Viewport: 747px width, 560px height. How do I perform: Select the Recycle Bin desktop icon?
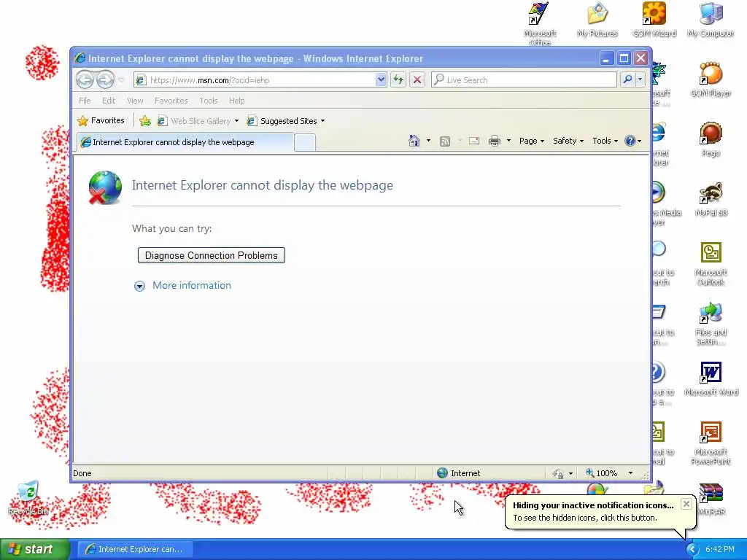[x=28, y=498]
